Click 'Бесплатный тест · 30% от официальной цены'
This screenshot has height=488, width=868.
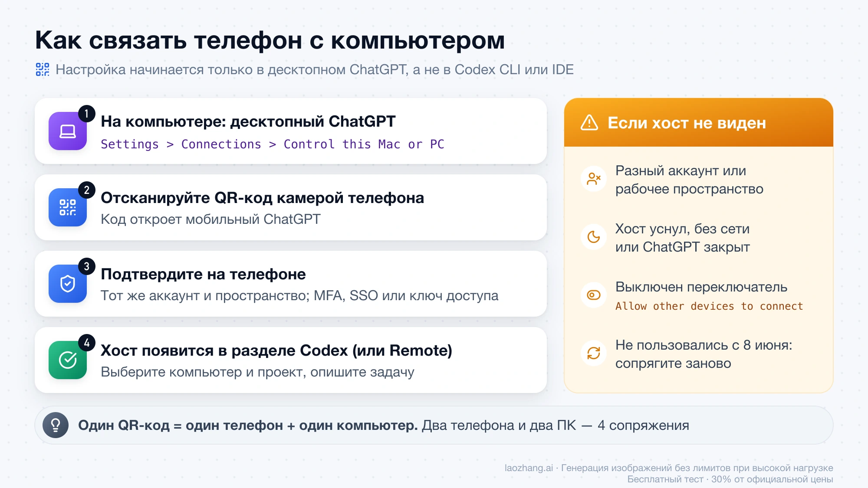[730, 479]
